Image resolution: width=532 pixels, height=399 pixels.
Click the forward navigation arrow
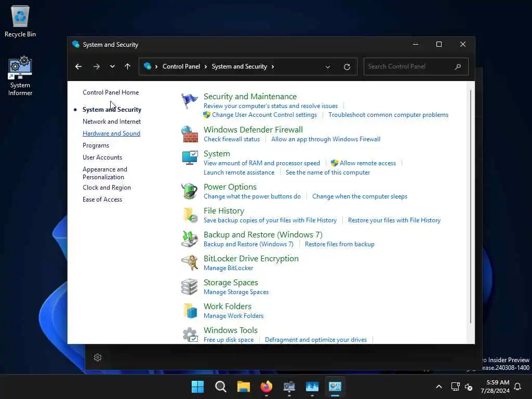[x=96, y=66]
